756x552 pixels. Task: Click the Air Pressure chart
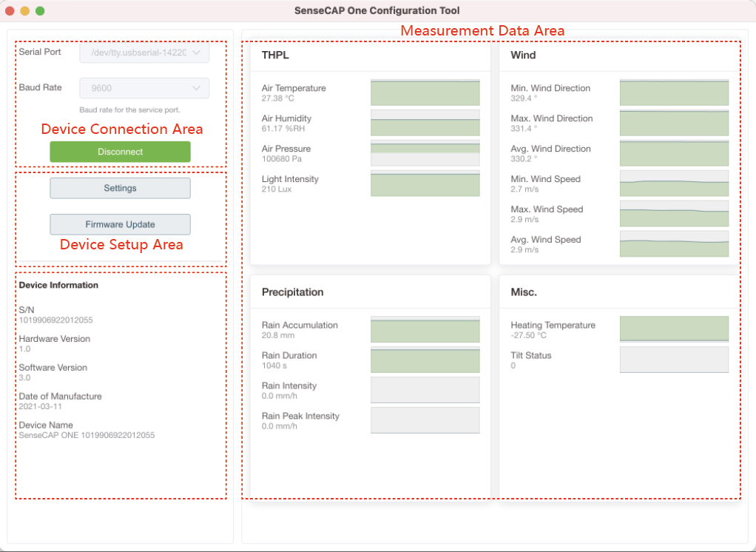[425, 153]
